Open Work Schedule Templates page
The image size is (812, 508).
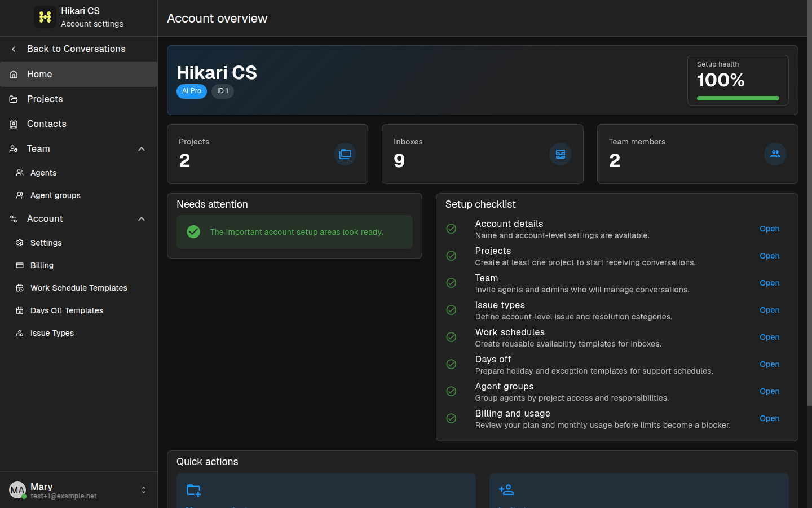(x=78, y=288)
